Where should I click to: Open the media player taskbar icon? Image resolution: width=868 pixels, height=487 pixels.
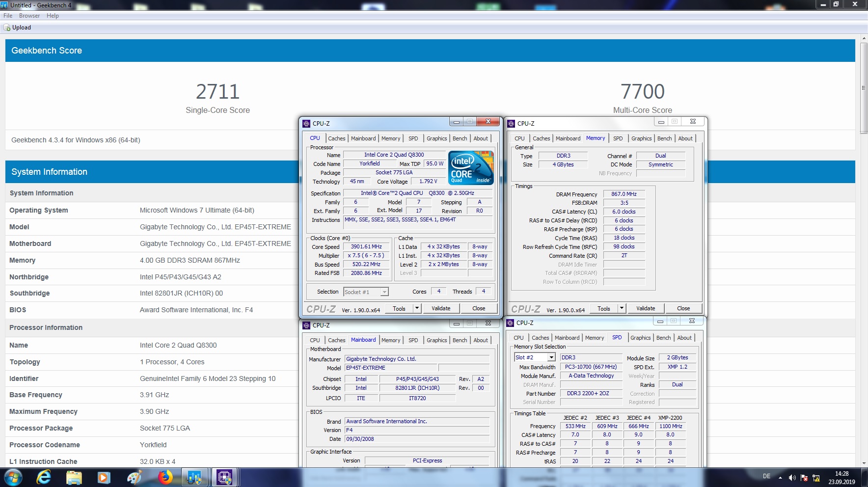[104, 477]
